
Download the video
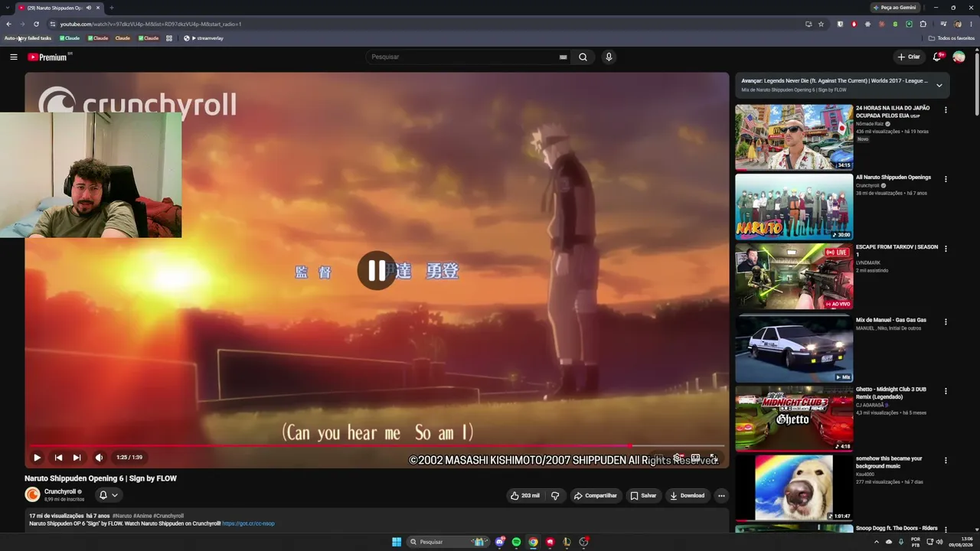coord(688,495)
